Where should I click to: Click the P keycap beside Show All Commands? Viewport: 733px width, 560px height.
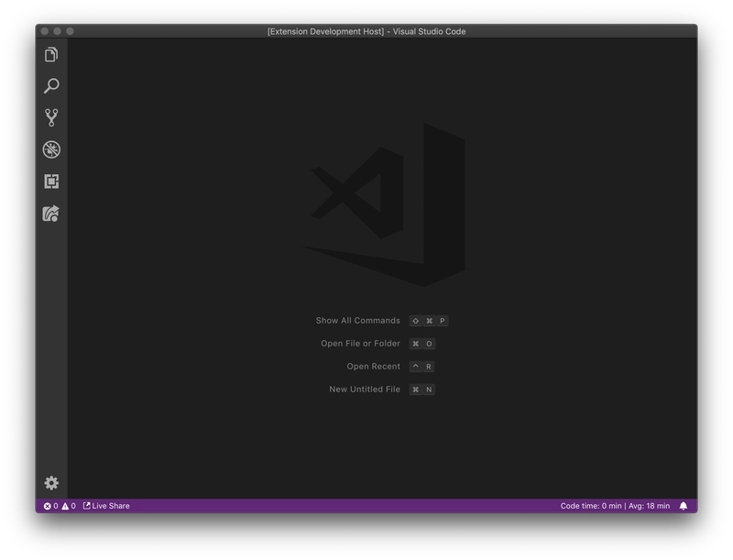443,321
